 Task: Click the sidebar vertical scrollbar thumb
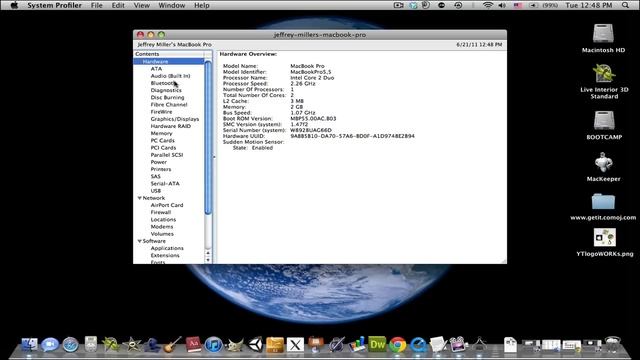[x=208, y=138]
